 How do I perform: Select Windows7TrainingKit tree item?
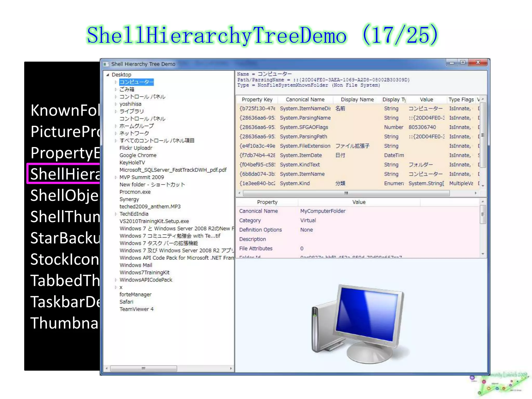pos(144,272)
